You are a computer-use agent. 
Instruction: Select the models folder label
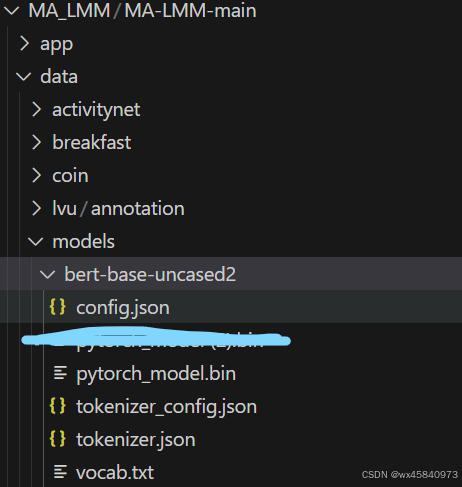click(83, 242)
